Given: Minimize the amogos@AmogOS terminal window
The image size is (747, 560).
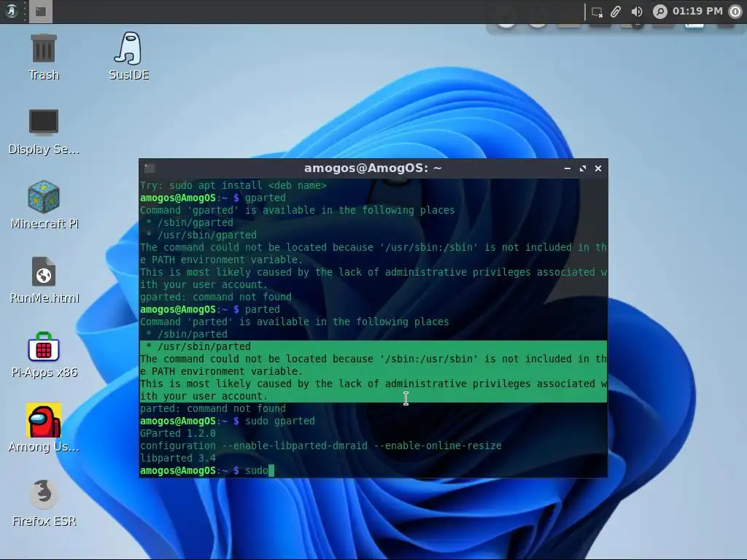Looking at the screenshot, I should coord(568,168).
